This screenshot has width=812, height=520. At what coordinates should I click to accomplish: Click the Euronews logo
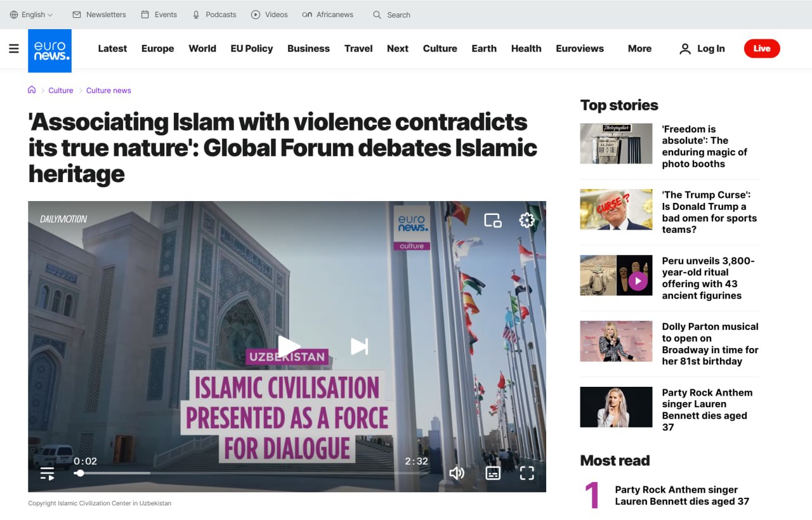tap(49, 51)
